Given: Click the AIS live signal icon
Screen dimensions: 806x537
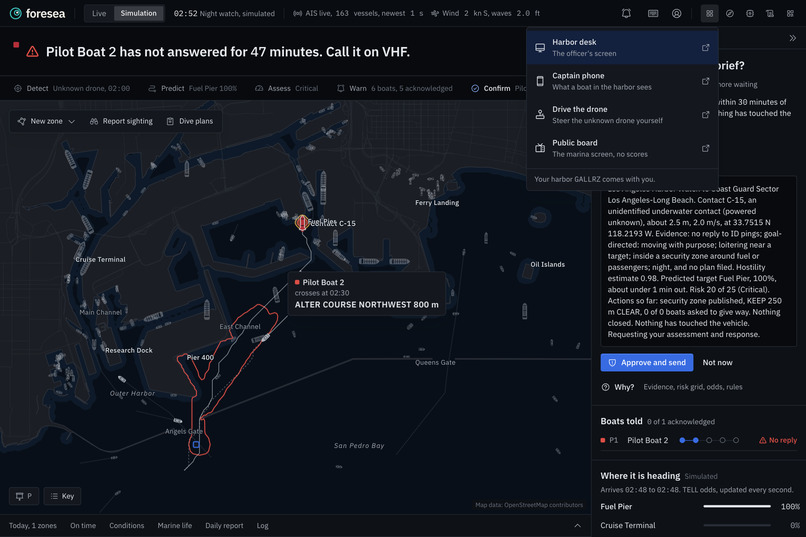Looking at the screenshot, I should click(x=297, y=13).
